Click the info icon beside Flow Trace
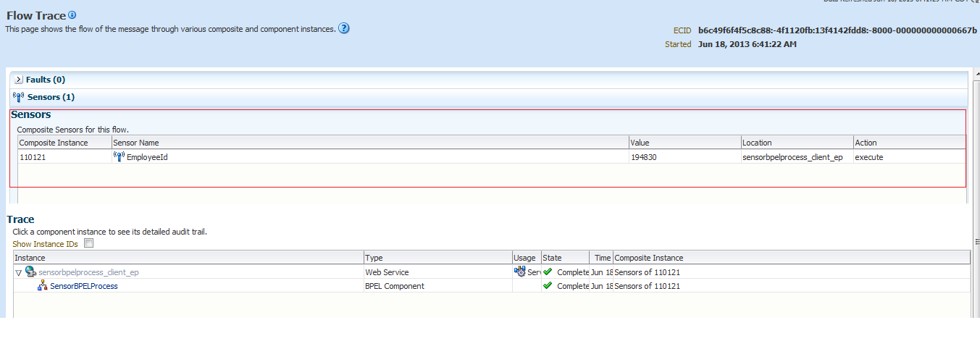The width and height of the screenshot is (980, 349). 72,15
